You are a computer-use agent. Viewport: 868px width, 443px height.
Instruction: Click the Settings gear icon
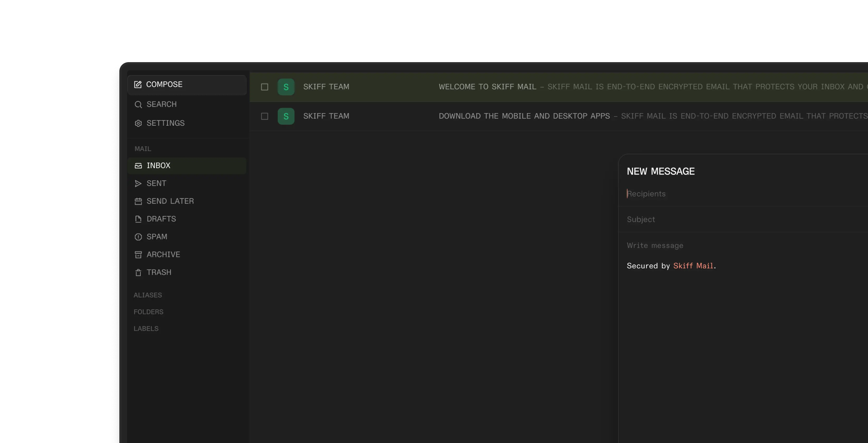[138, 123]
